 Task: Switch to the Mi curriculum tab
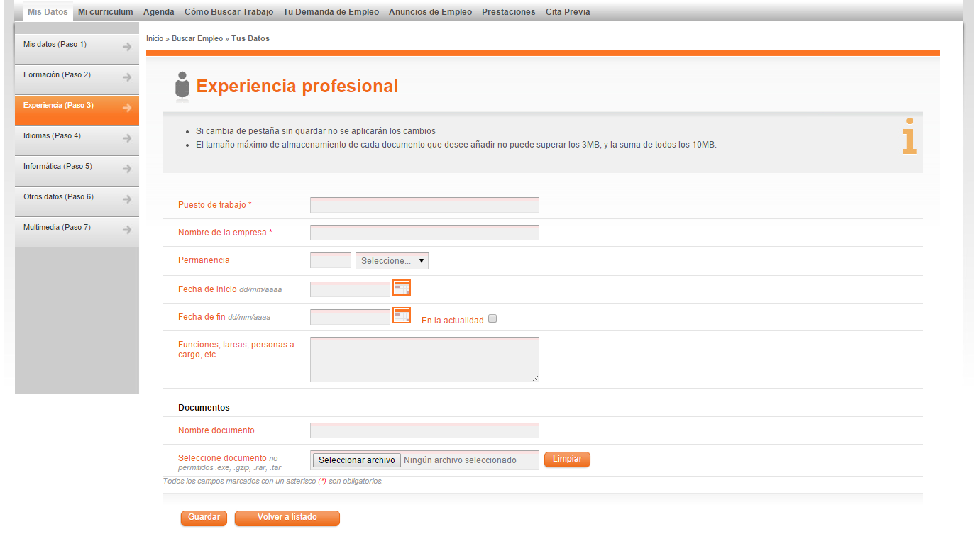106,12
